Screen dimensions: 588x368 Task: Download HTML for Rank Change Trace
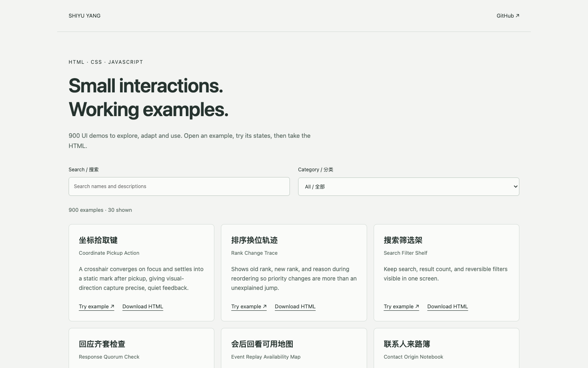pyautogui.click(x=295, y=307)
